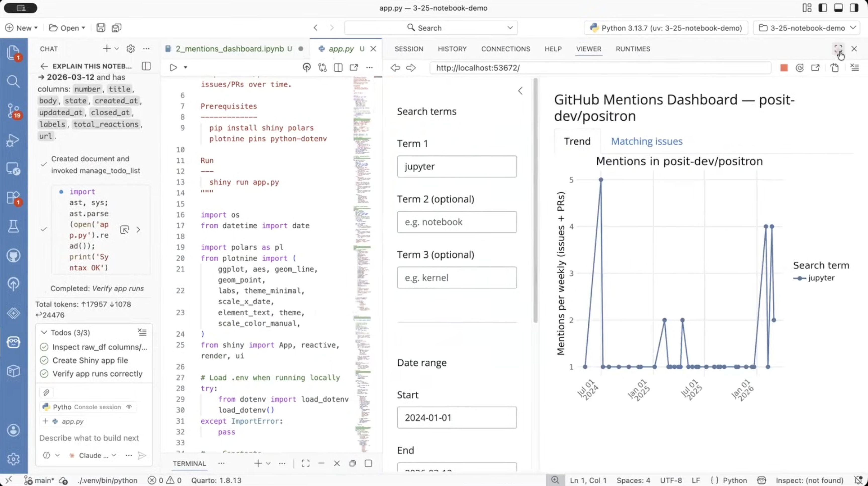Stop the app with red square icon
This screenshot has width=868, height=486.
[784, 68]
